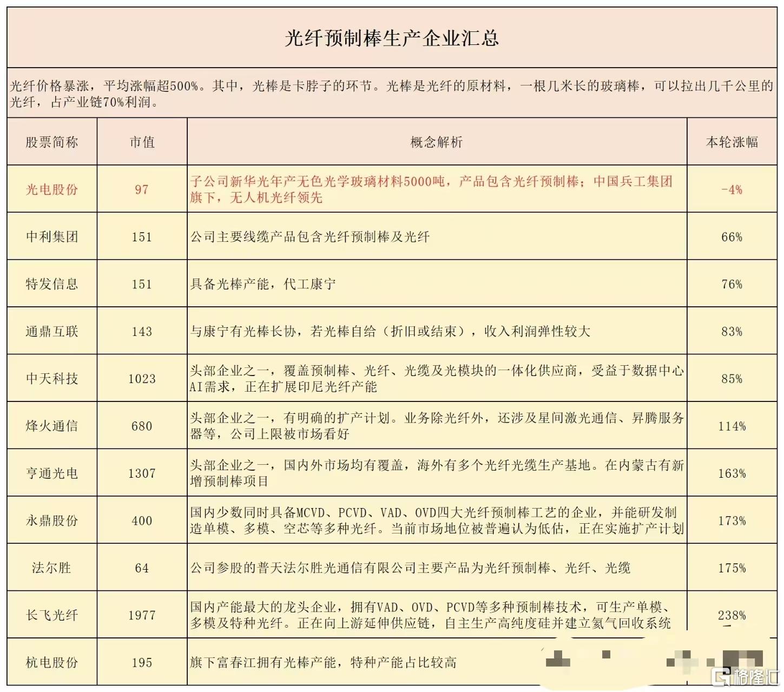Viewport: 784px width, 692px height.
Task: Click market value 143 for 通鼎互联
Action: click(x=142, y=332)
